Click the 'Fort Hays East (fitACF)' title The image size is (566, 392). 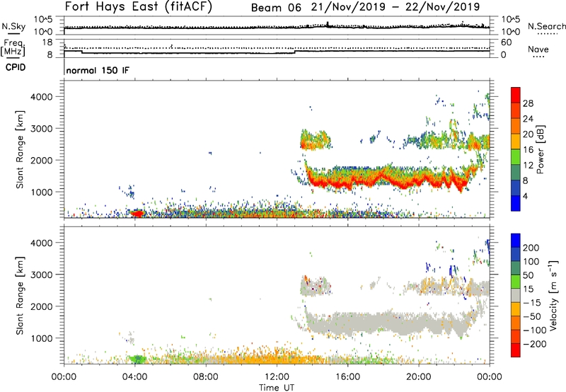point(138,6)
